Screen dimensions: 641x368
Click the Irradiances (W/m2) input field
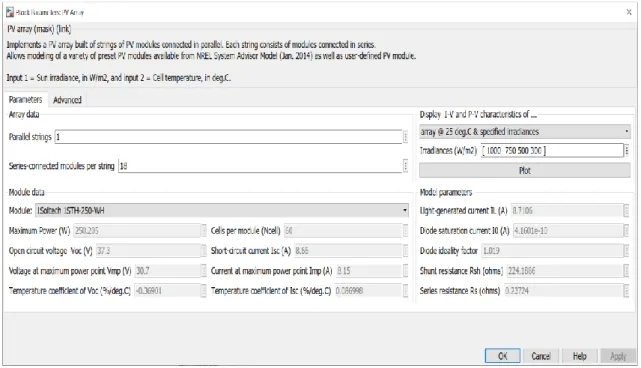552,150
